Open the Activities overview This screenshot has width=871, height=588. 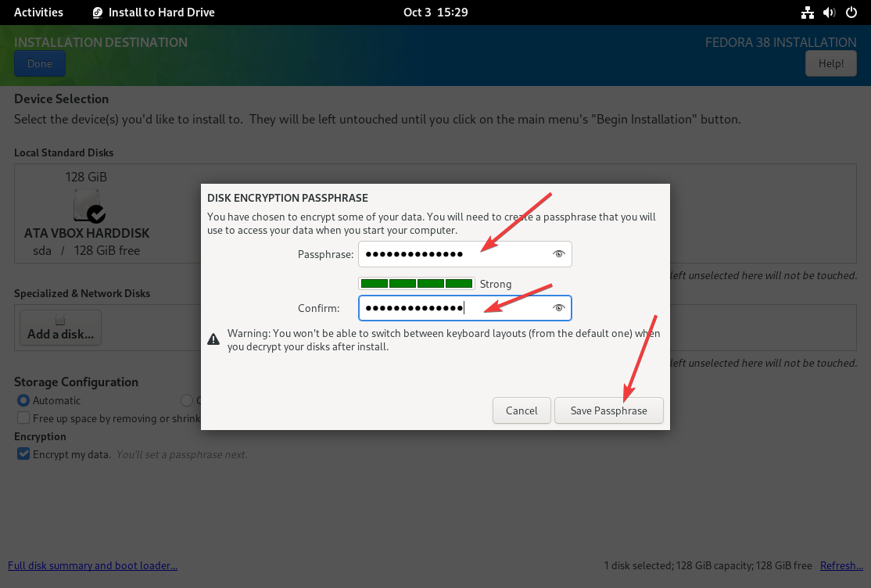point(38,13)
